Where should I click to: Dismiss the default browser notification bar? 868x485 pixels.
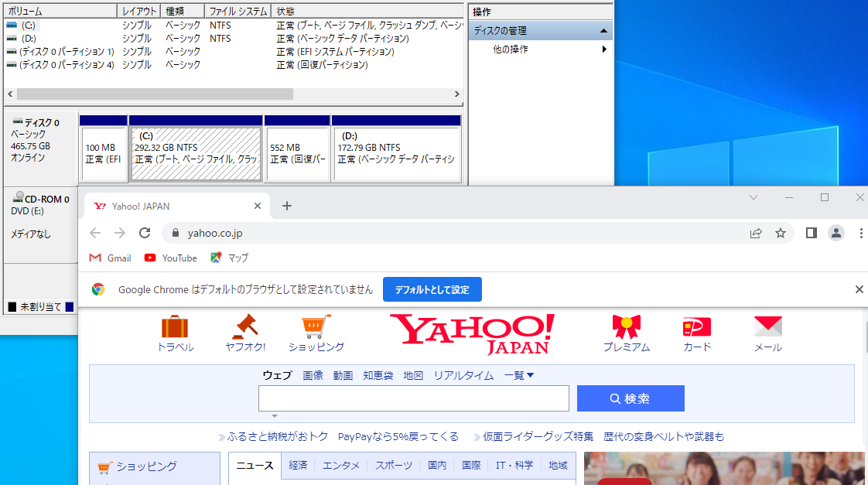[x=859, y=289]
